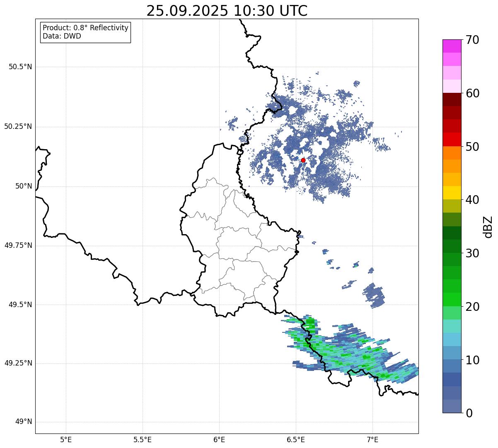The width and height of the screenshot is (498, 448).
Task: Click the dBZ colorbar axis label
Action: tap(488, 226)
